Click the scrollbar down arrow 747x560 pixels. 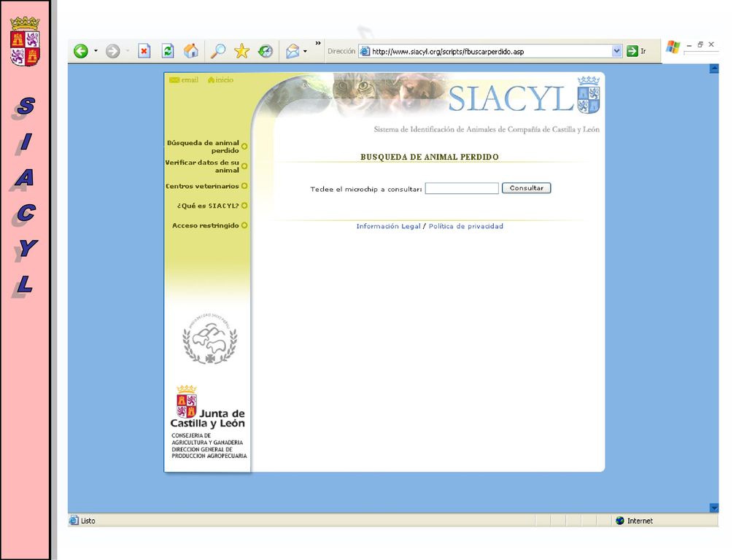pyautogui.click(x=713, y=507)
